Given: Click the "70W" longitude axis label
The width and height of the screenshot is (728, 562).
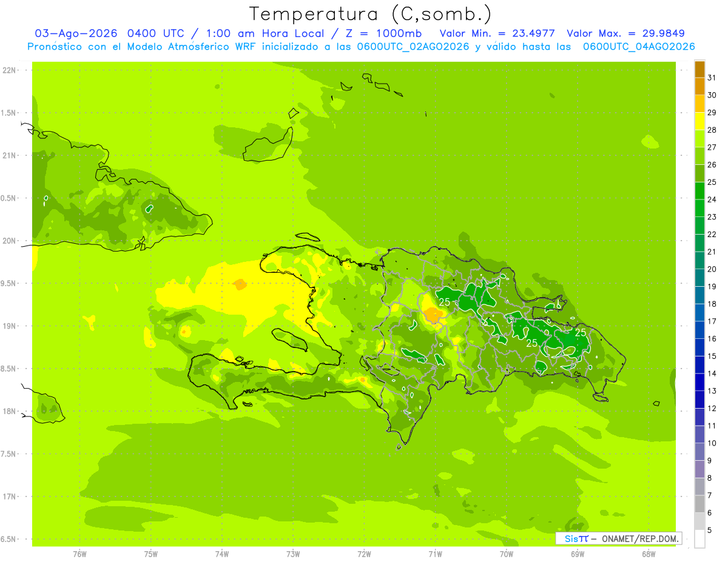Looking at the screenshot, I should tap(507, 554).
